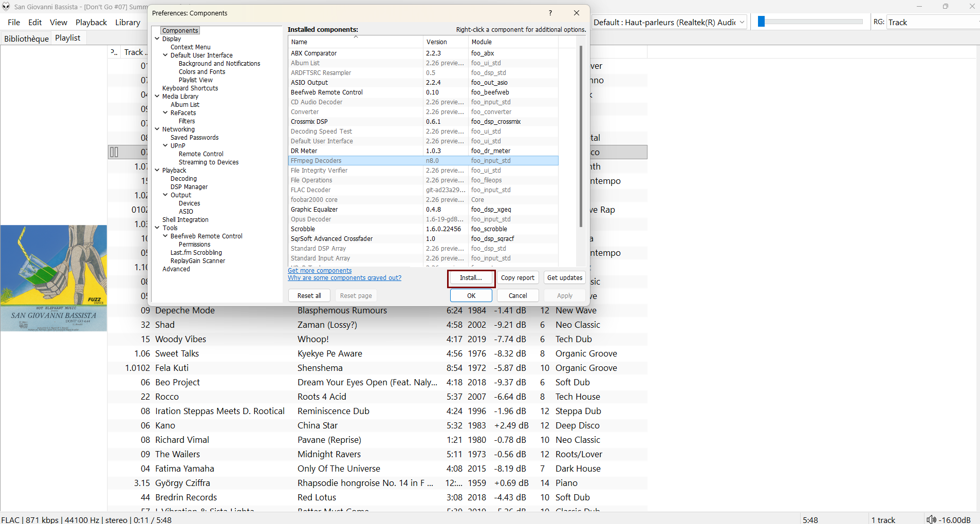Select the FFmpeg Decoders component row
The image size is (980, 524).
[423, 160]
